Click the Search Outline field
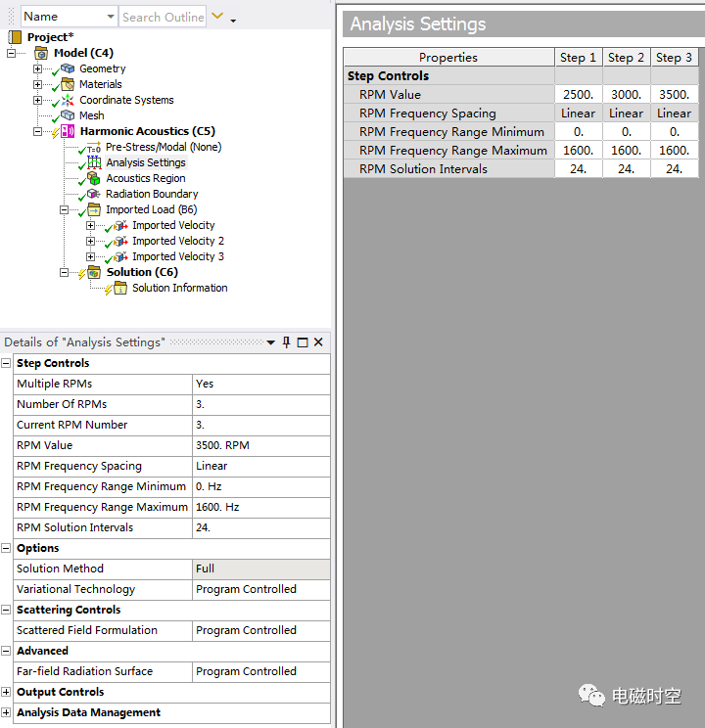The width and height of the screenshot is (705, 728). (163, 17)
